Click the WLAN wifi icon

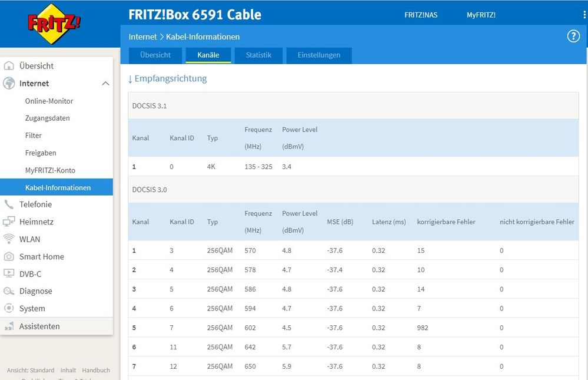[x=9, y=239]
